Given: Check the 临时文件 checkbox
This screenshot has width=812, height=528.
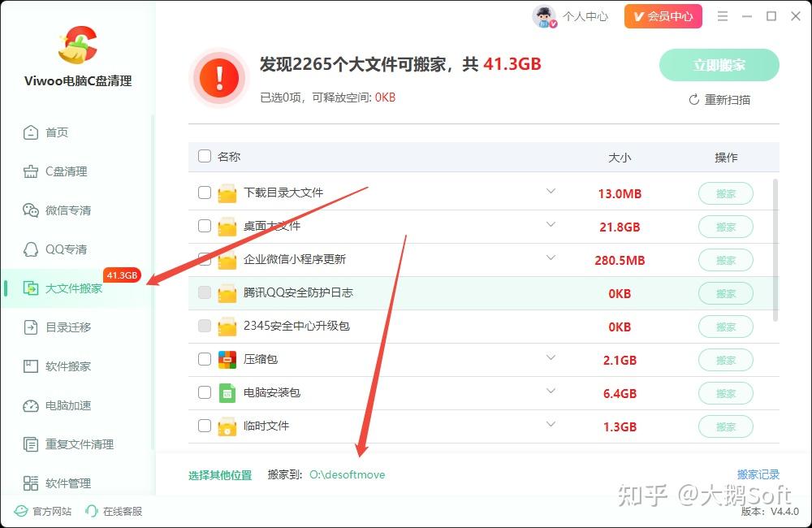Looking at the screenshot, I should (x=205, y=426).
